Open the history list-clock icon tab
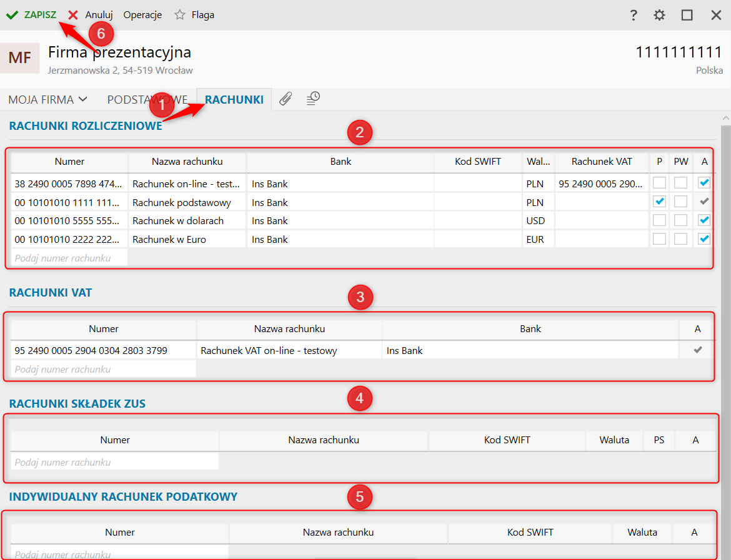The width and height of the screenshot is (731, 560). [x=313, y=99]
